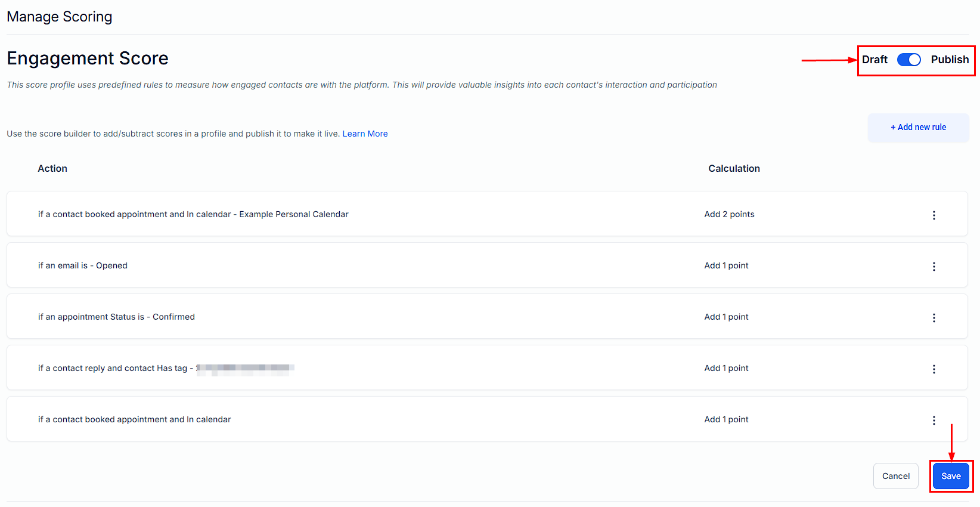Viewport: 980px width, 507px height.
Task: Click the Calculation column header
Action: (x=734, y=168)
